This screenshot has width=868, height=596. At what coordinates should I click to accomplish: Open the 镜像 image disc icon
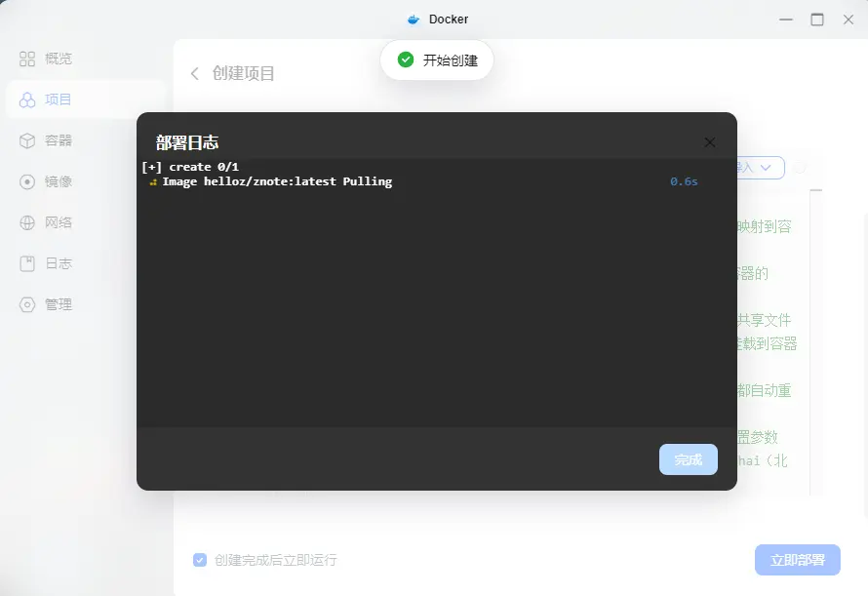point(27,181)
